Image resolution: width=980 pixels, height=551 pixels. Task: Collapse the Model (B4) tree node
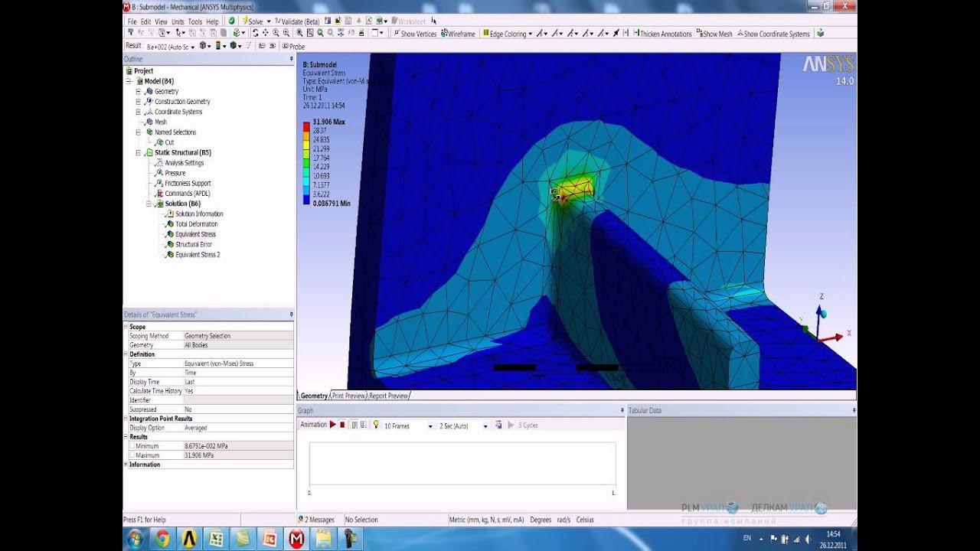[129, 81]
